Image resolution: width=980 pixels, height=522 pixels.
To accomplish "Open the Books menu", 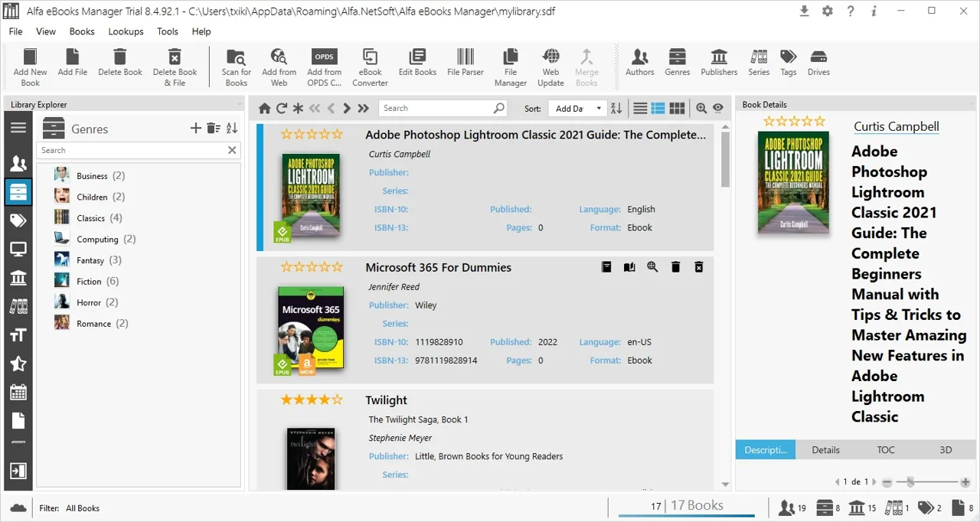I will [82, 31].
